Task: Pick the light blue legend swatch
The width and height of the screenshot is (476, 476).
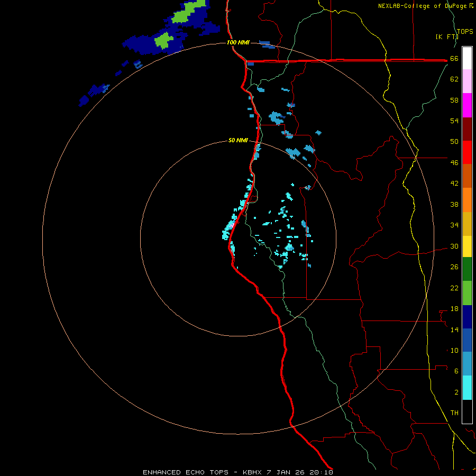Action: pos(467,364)
